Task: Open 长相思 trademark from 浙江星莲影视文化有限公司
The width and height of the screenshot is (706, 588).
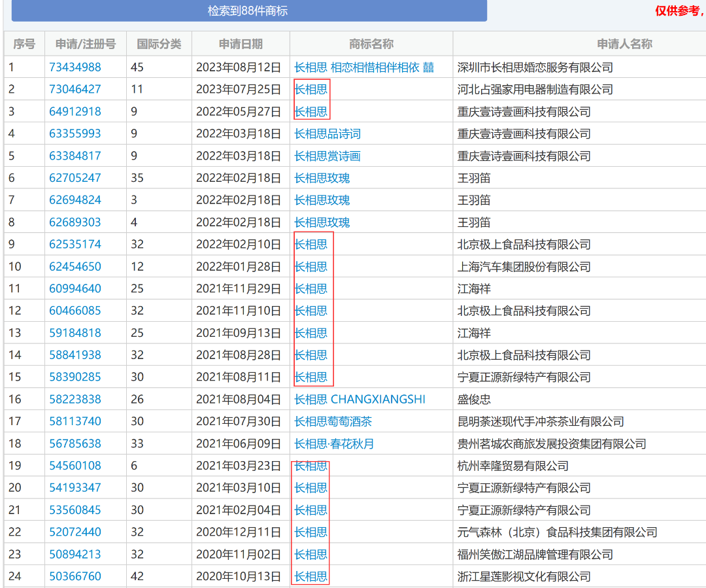Action: pos(311,576)
